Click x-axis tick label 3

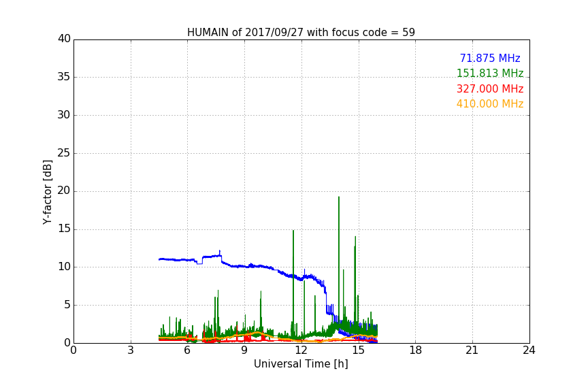pos(131,350)
